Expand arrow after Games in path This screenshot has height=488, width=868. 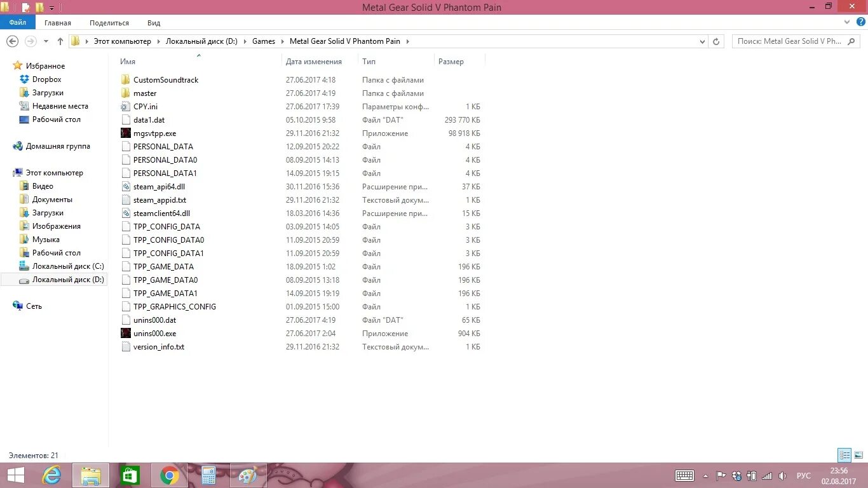283,41
